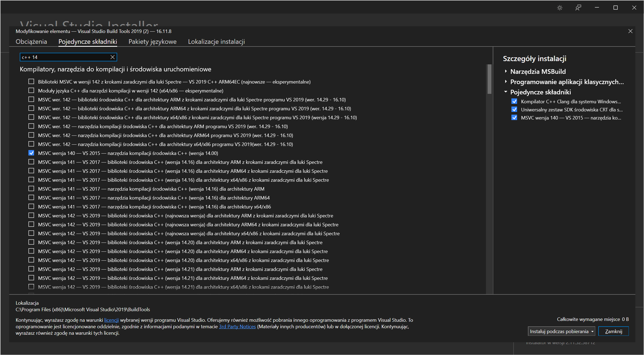This screenshot has height=355, width=644.
Task: Tick MSVC wersja 142 biblioteki najnowsza wersja ARM64 Spectre
Action: (31, 224)
